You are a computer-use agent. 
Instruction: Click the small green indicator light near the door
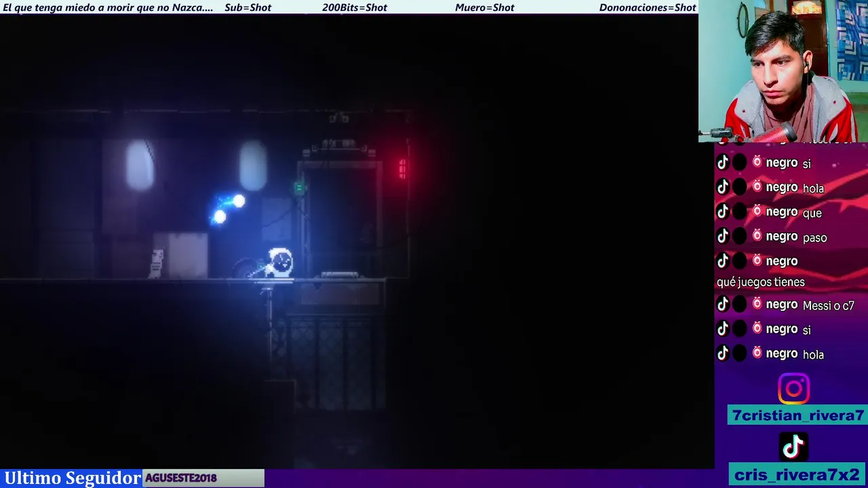pos(298,188)
